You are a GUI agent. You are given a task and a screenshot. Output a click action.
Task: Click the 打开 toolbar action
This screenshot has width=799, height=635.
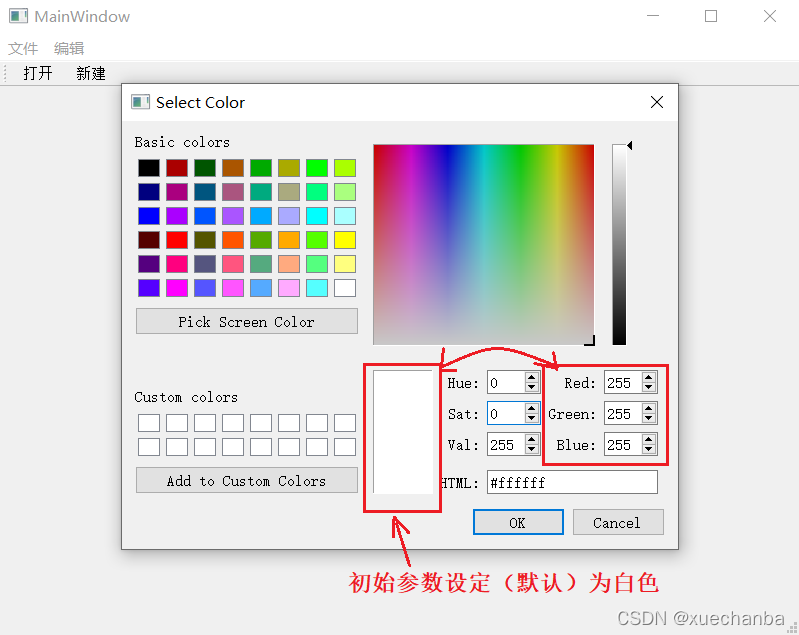click(38, 73)
